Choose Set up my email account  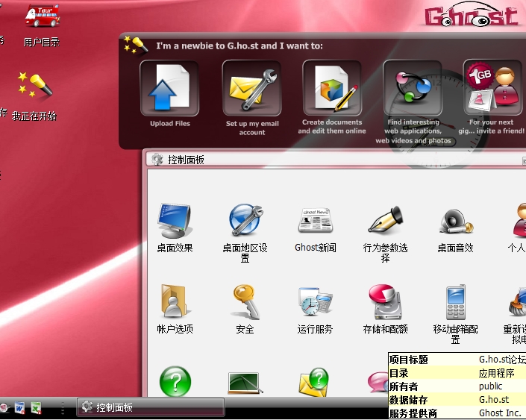pyautogui.click(x=251, y=88)
